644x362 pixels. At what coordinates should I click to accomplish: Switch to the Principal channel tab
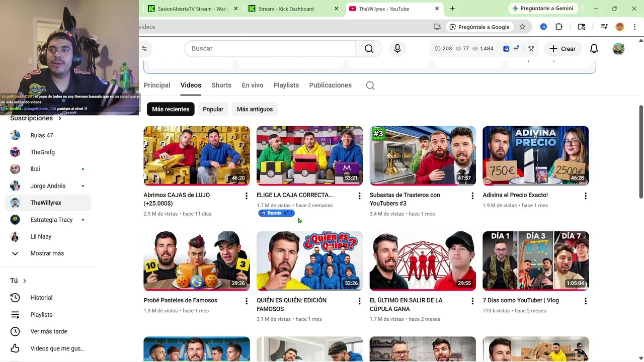tap(157, 85)
